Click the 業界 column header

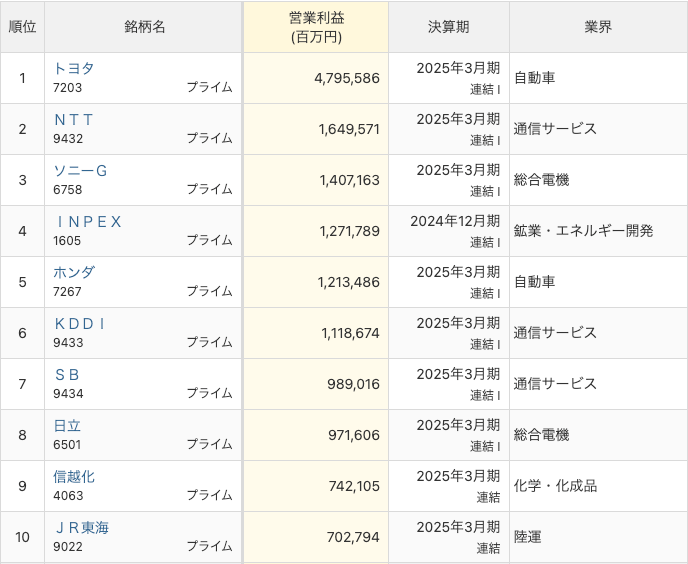coord(598,27)
